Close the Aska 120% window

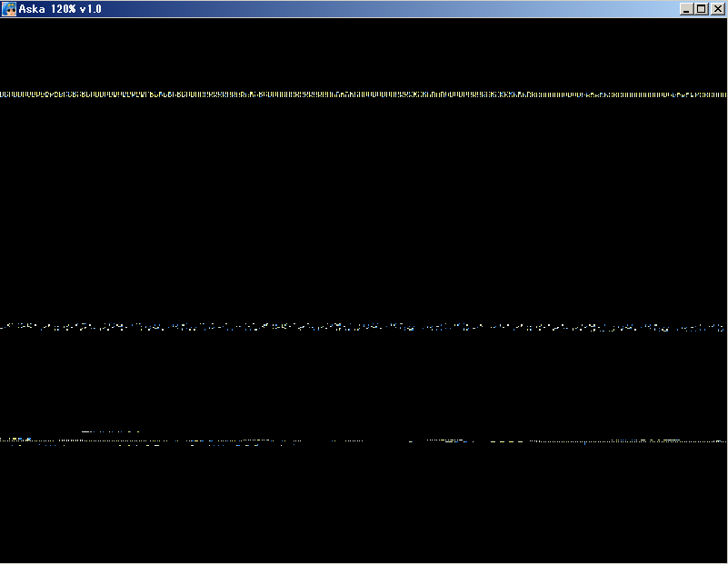pyautogui.click(x=718, y=9)
